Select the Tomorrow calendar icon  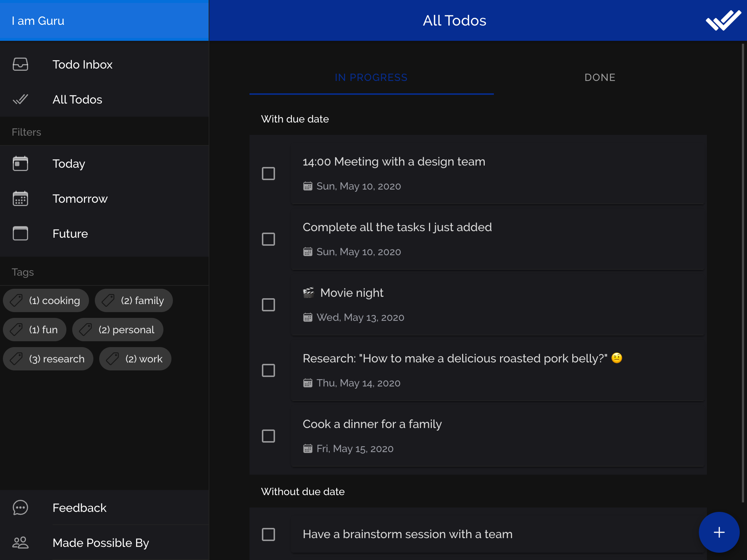(20, 198)
